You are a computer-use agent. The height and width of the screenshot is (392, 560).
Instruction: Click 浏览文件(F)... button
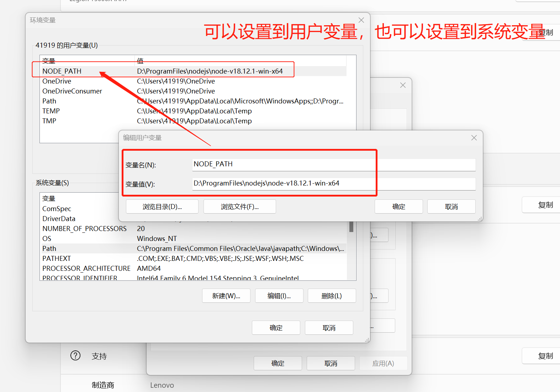[x=240, y=206]
